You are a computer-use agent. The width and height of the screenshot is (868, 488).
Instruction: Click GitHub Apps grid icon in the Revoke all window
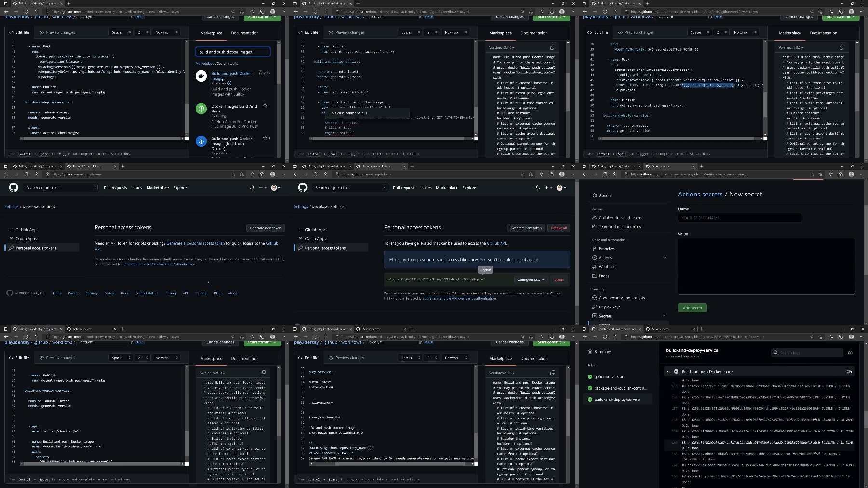[x=300, y=230]
